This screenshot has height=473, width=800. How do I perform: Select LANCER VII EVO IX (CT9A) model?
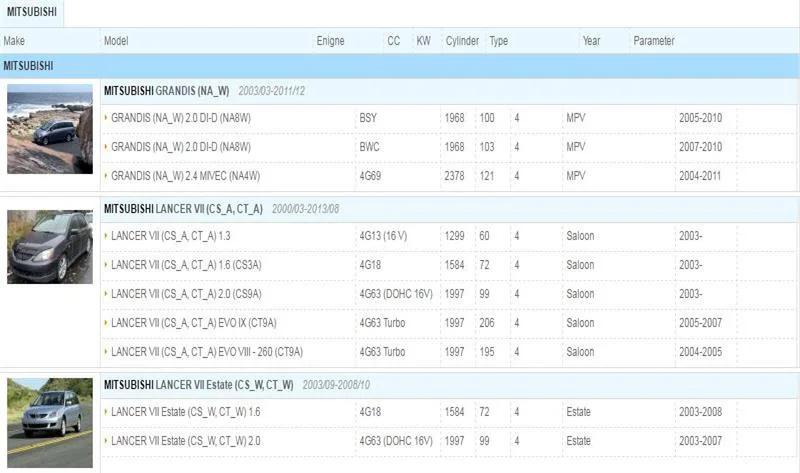pyautogui.click(x=193, y=323)
